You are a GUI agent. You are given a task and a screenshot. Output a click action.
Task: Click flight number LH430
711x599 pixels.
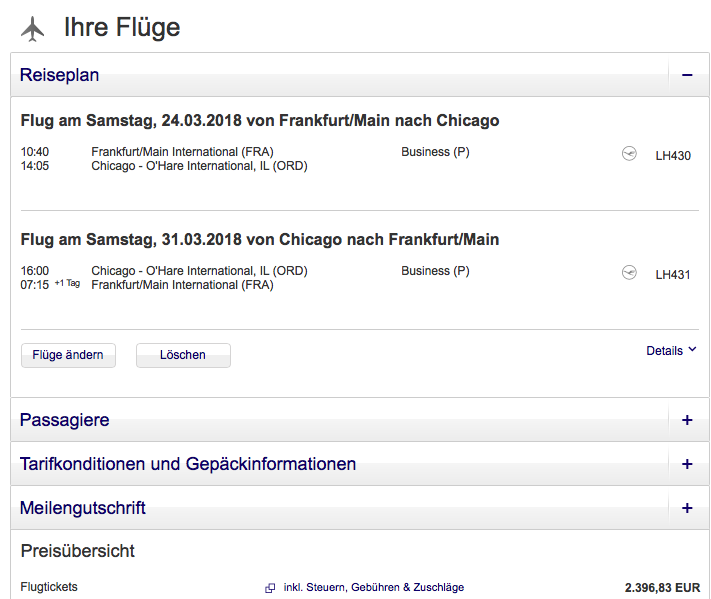(x=673, y=155)
